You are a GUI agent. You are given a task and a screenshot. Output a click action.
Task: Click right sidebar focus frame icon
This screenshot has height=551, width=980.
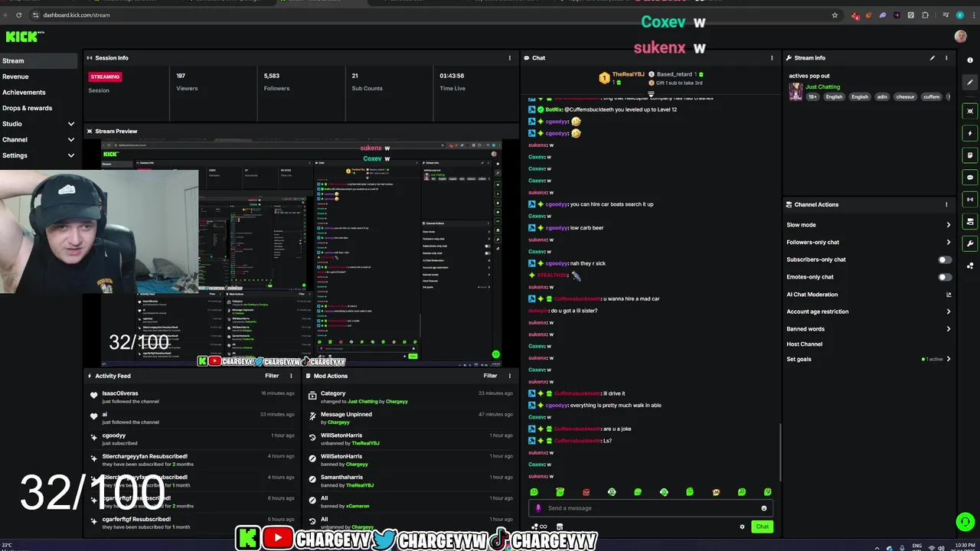pos(970,111)
